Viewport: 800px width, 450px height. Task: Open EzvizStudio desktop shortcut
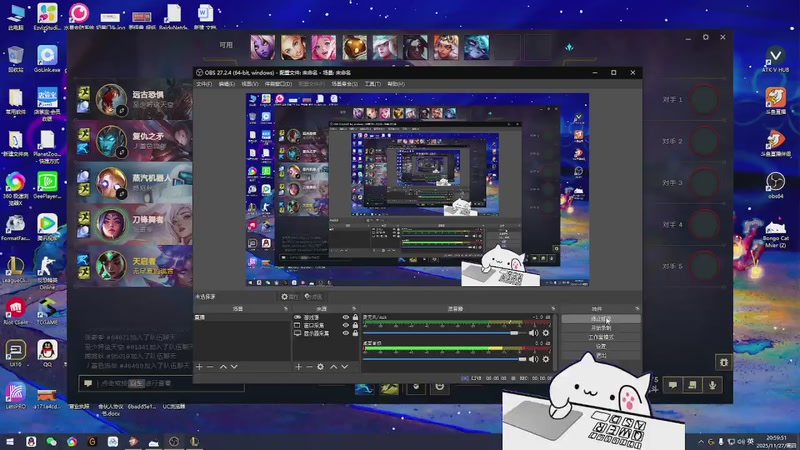(47, 17)
